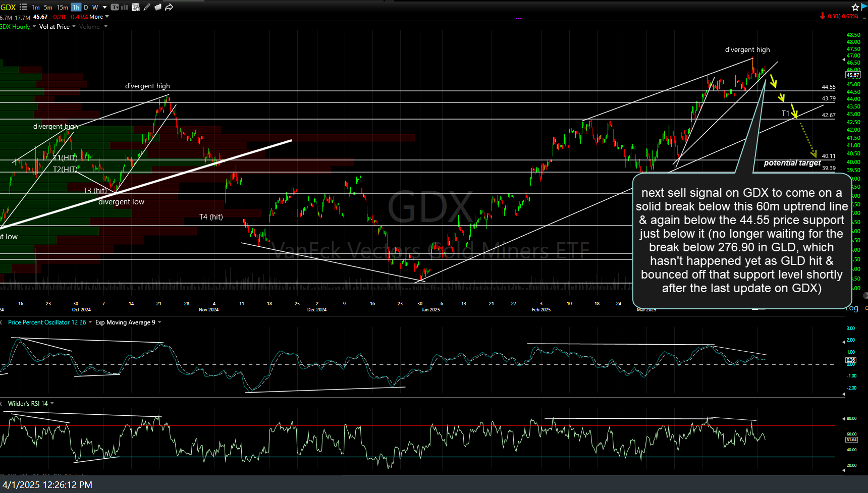Click the blue flag icon top right
868x493 pixels.
click(x=864, y=7)
